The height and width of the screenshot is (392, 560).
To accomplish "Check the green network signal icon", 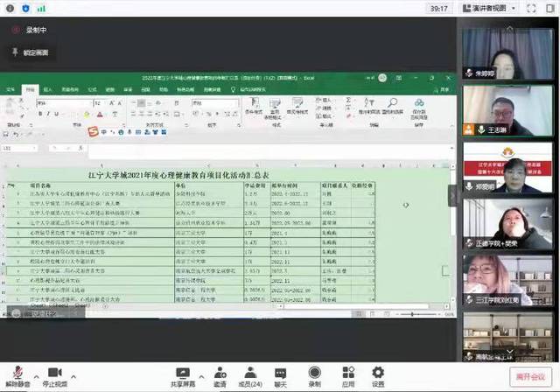I will coord(41,8).
